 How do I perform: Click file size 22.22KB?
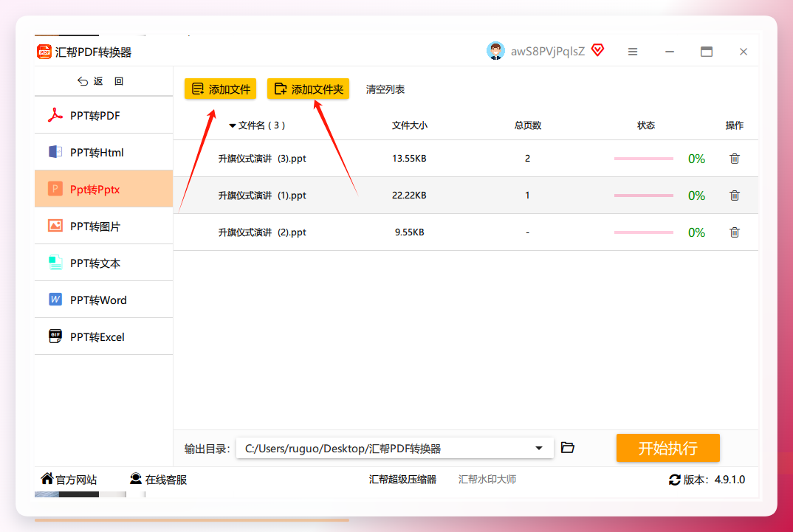click(x=409, y=196)
